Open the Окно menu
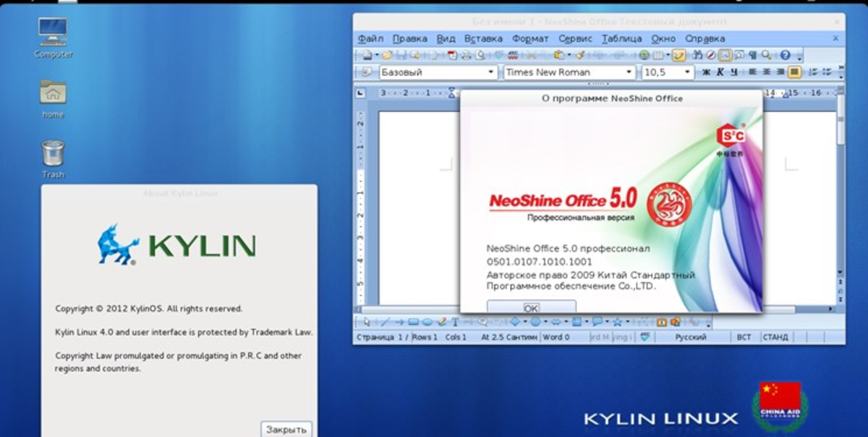Viewport: 868px width, 437px height. (663, 38)
